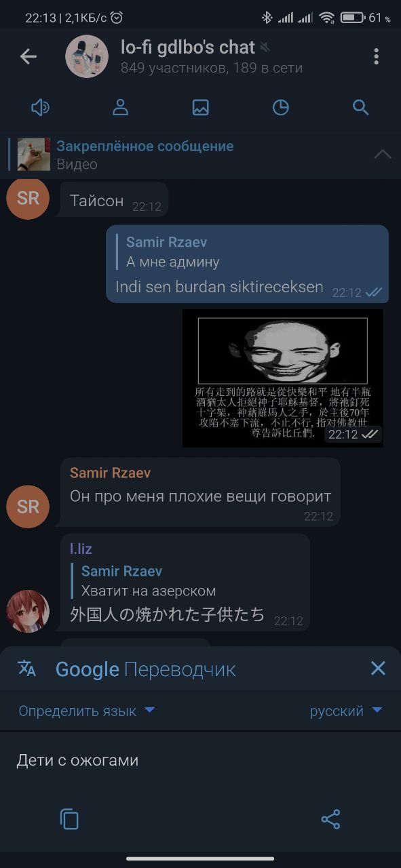Viewport: 401px width, 868px height.
Task: Open the lo-fi gdlbo's chat group avatar
Action: (87, 56)
